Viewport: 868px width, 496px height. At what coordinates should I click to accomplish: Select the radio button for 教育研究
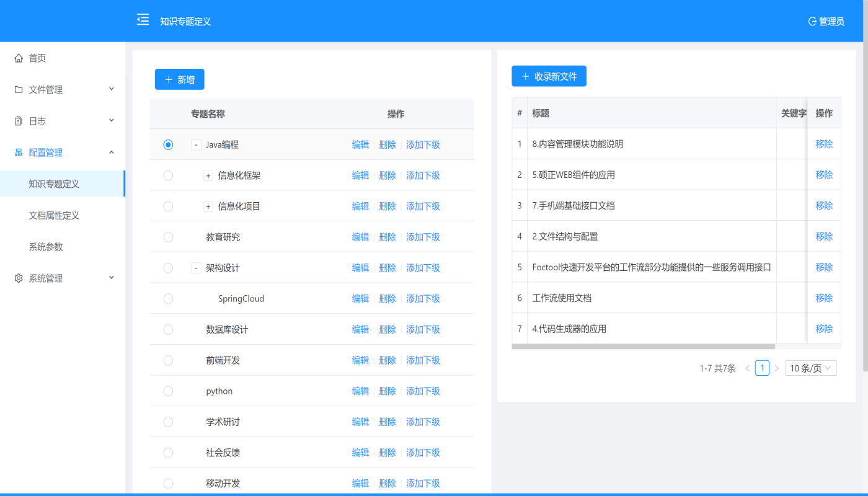click(x=167, y=237)
